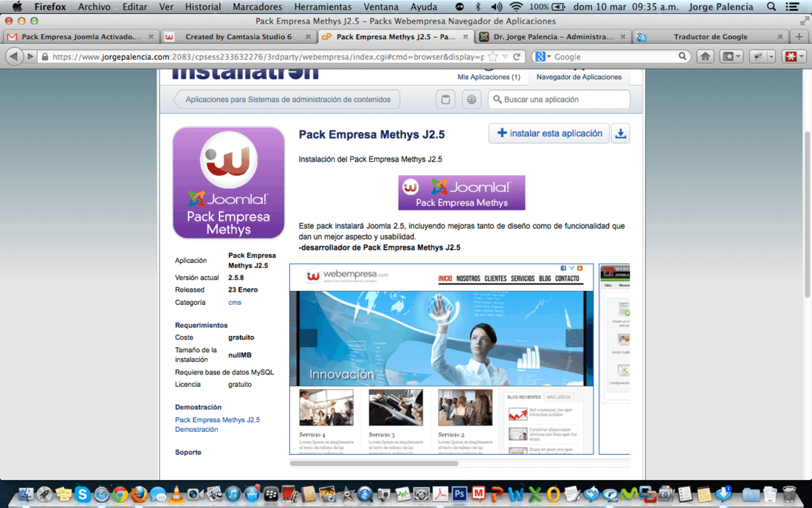Click the database icon in Installatron bar
The height and width of the screenshot is (508, 812).
coord(445,100)
